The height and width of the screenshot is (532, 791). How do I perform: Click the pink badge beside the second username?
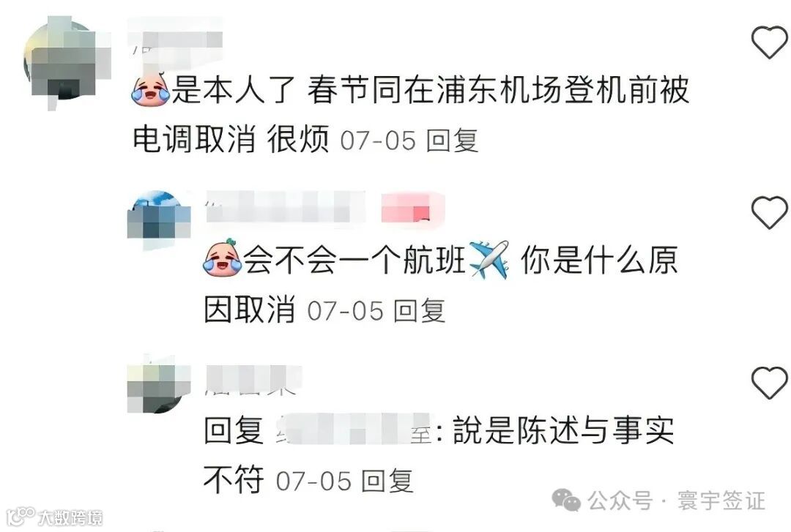(x=412, y=207)
